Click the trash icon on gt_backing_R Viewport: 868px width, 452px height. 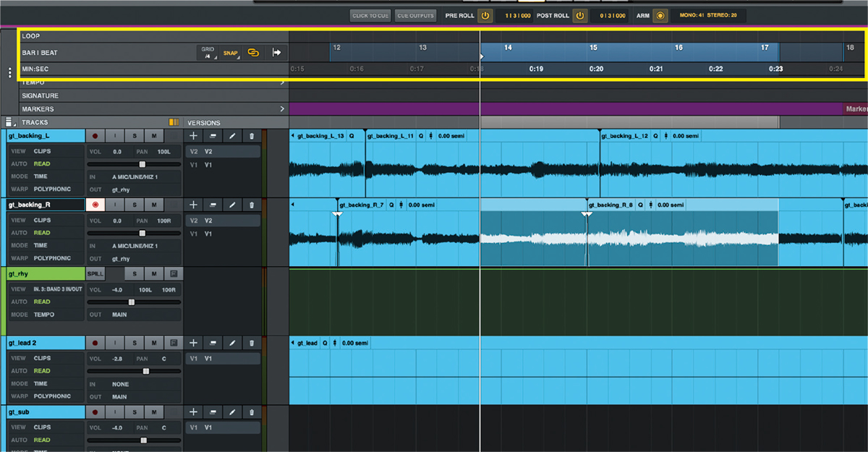[x=252, y=205]
